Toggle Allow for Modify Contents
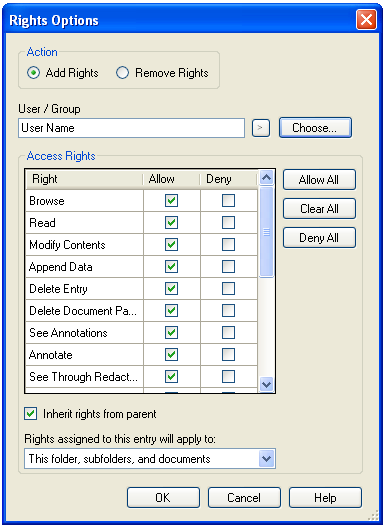The height and width of the screenshot is (527, 385). [171, 245]
